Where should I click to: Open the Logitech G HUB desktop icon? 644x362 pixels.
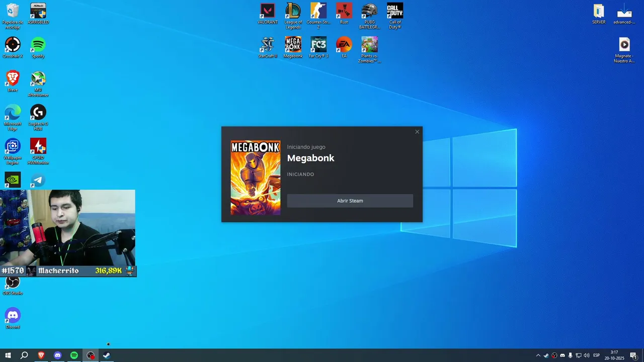[x=38, y=118]
